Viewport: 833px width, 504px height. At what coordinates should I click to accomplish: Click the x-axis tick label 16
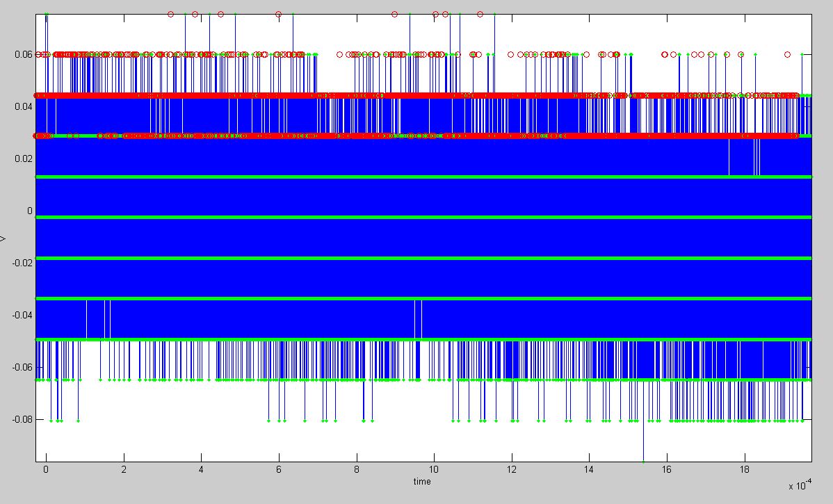(x=667, y=469)
